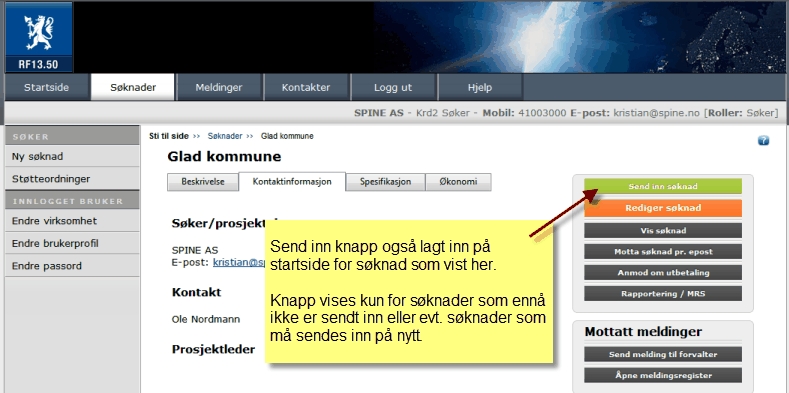The image size is (789, 393).
Task: Open Rapportering / MRS
Action: coord(663,294)
